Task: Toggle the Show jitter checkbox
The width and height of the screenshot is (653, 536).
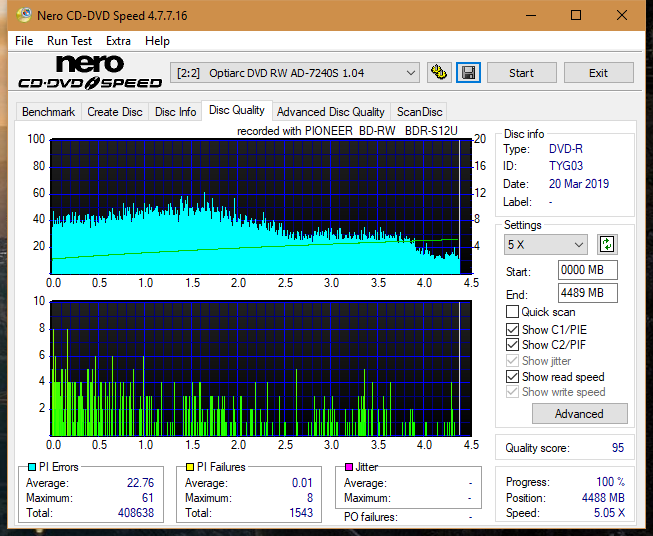Action: [512, 361]
